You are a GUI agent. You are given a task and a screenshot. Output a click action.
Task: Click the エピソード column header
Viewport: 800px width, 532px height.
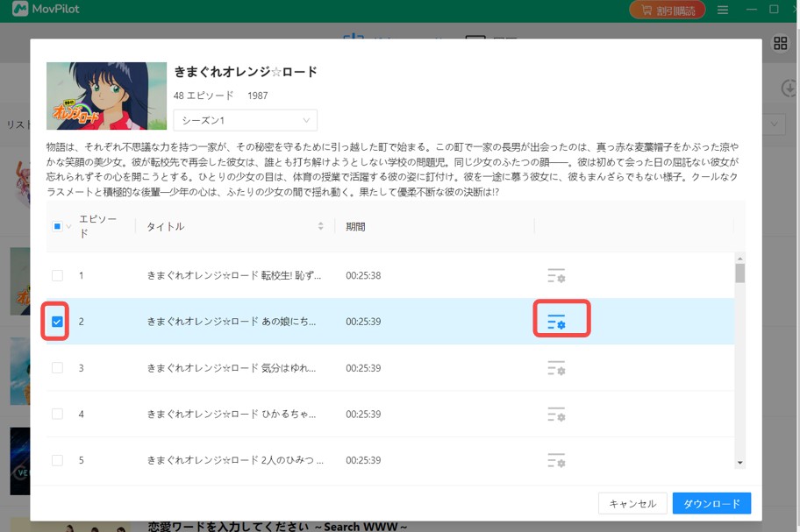[x=97, y=226]
